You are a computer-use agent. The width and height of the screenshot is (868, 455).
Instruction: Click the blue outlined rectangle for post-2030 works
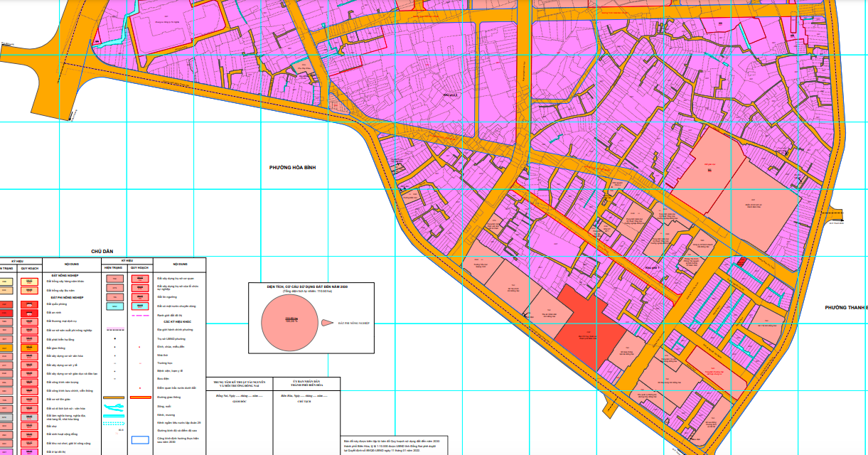(x=140, y=439)
